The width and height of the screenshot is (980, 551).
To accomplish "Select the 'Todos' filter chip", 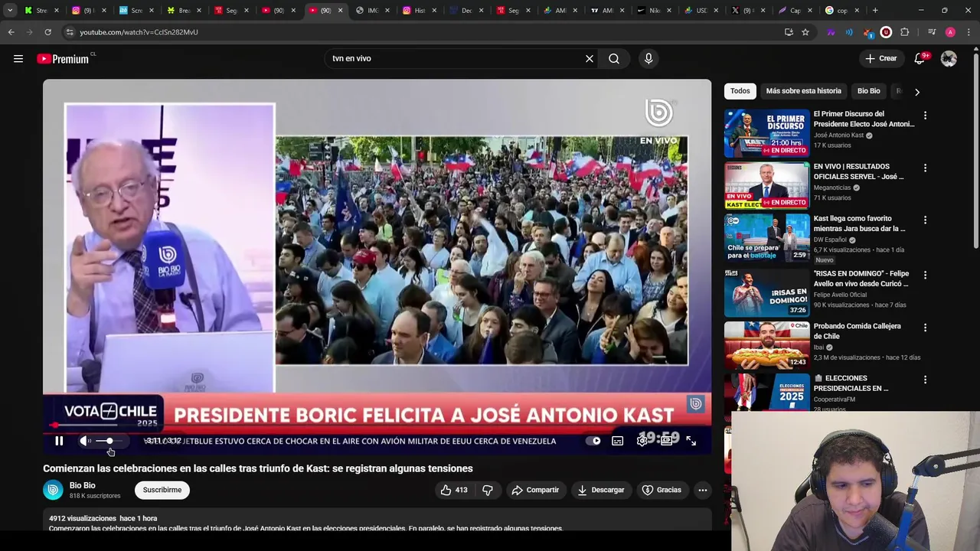I will click(740, 91).
